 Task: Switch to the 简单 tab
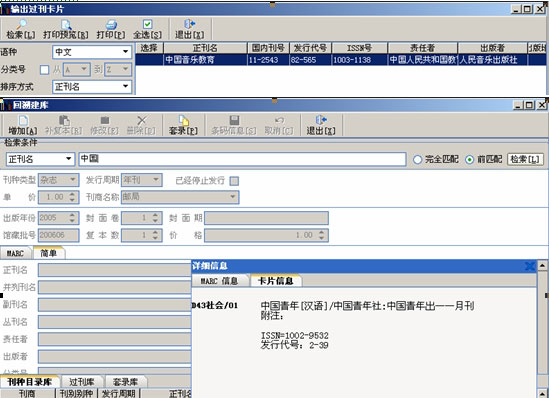[x=49, y=253]
